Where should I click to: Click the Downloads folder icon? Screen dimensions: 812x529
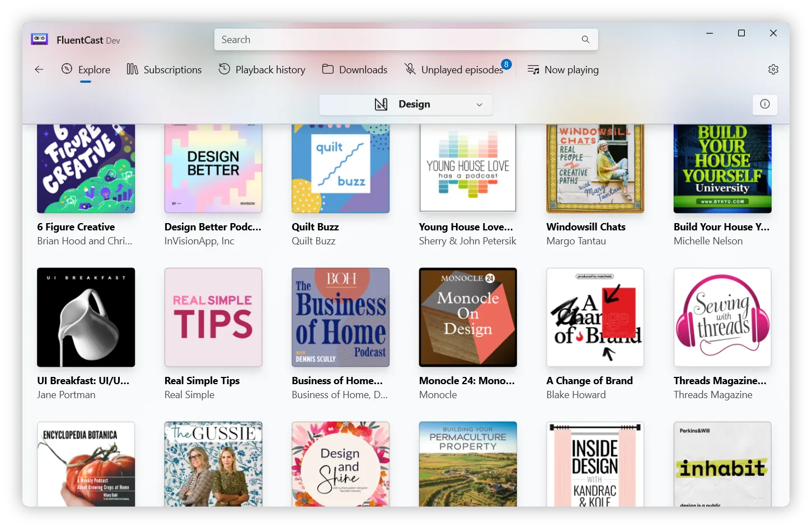tap(328, 69)
